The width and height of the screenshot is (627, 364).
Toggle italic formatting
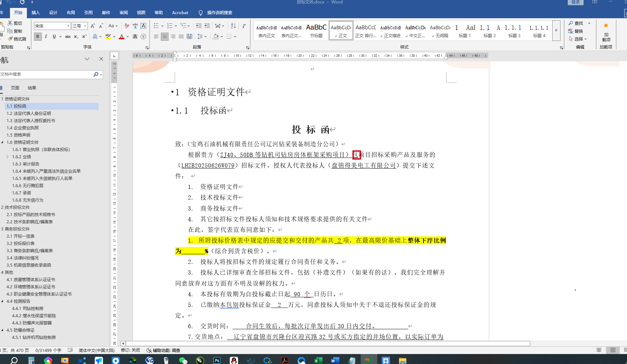click(x=46, y=36)
